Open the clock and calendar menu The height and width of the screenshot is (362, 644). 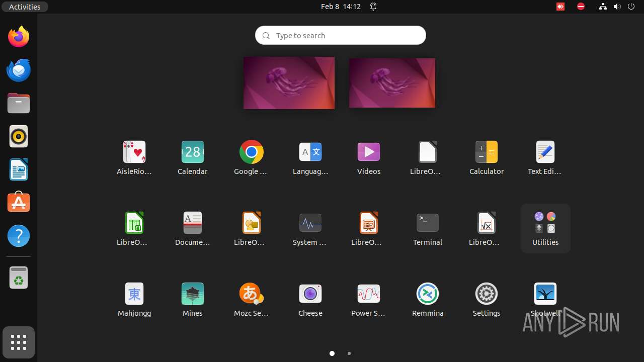tap(341, 7)
